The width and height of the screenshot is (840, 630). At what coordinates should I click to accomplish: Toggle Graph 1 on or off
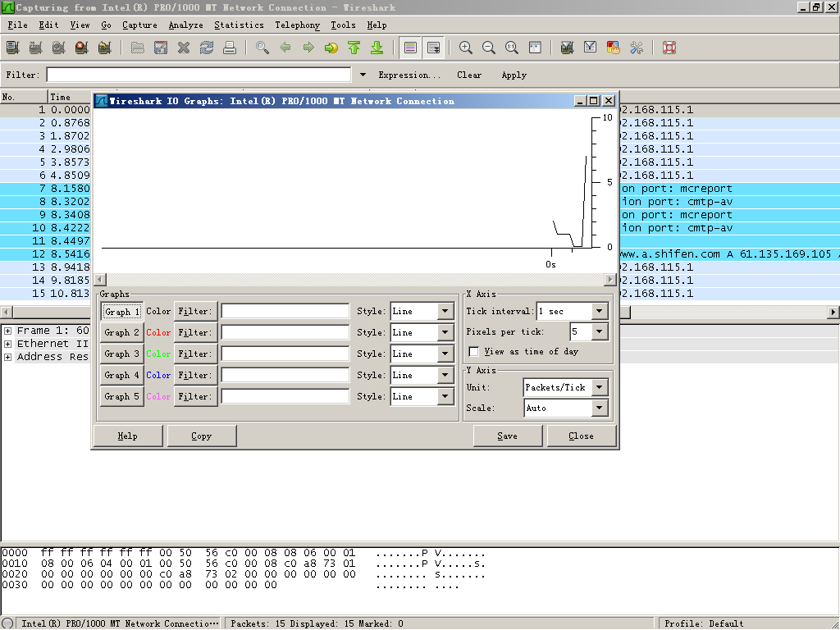click(x=122, y=311)
